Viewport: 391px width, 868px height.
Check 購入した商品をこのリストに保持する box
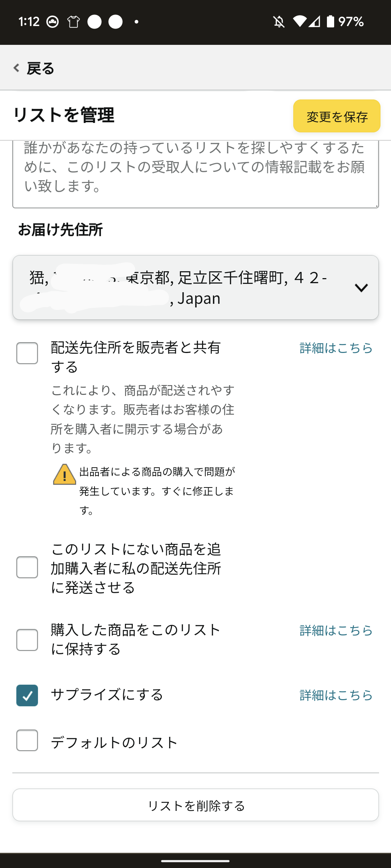[27, 640]
